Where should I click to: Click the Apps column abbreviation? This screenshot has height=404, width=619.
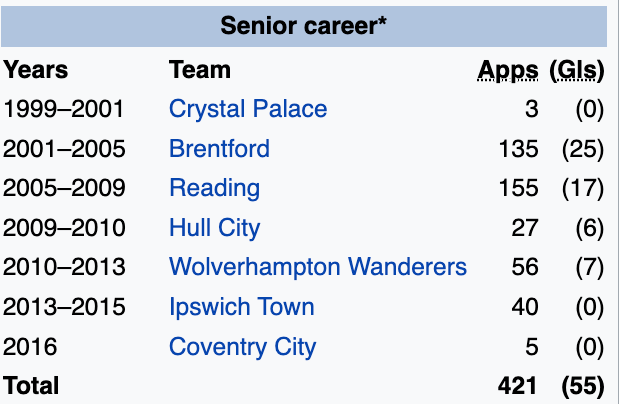coord(508,70)
